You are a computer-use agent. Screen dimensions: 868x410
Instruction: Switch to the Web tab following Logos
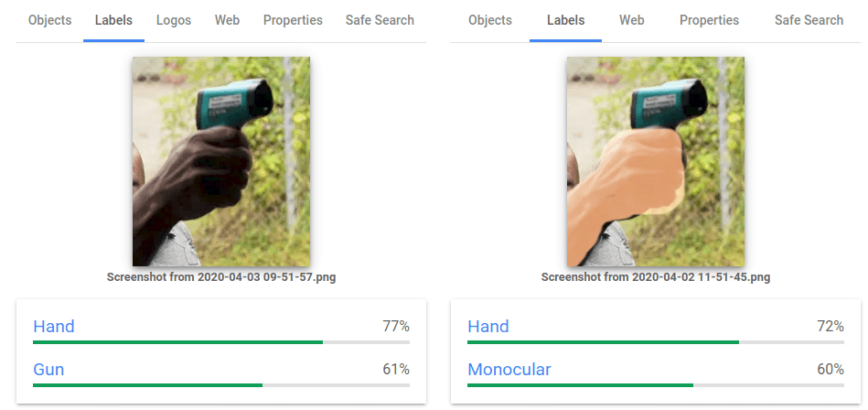coord(227,20)
